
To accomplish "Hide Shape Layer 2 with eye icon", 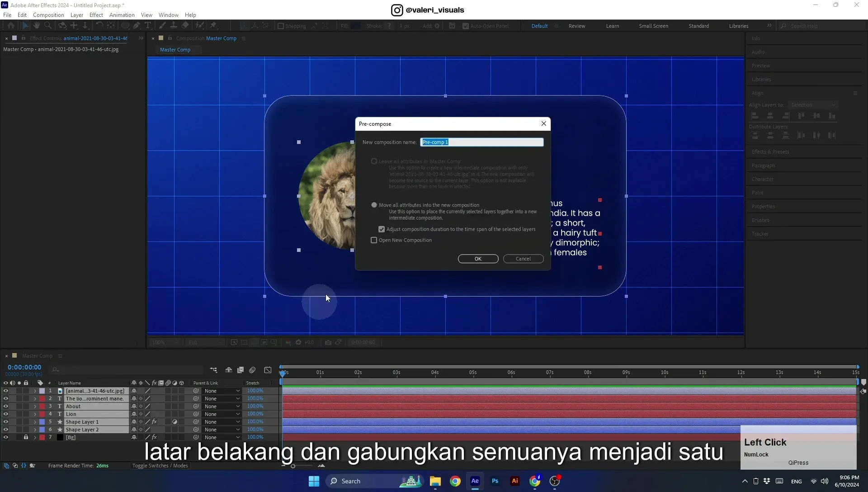I will tap(6, 430).
